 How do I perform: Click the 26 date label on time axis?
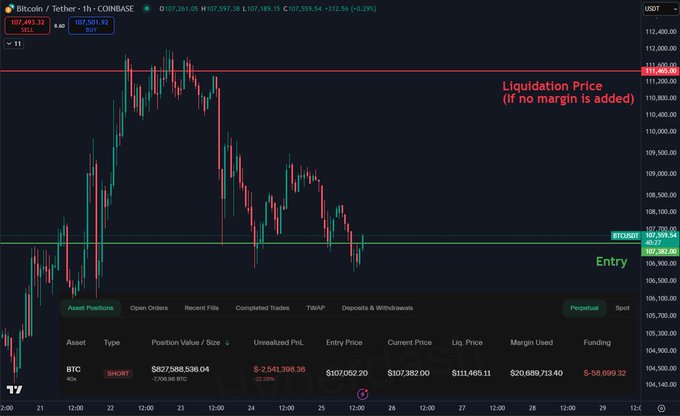click(x=392, y=408)
